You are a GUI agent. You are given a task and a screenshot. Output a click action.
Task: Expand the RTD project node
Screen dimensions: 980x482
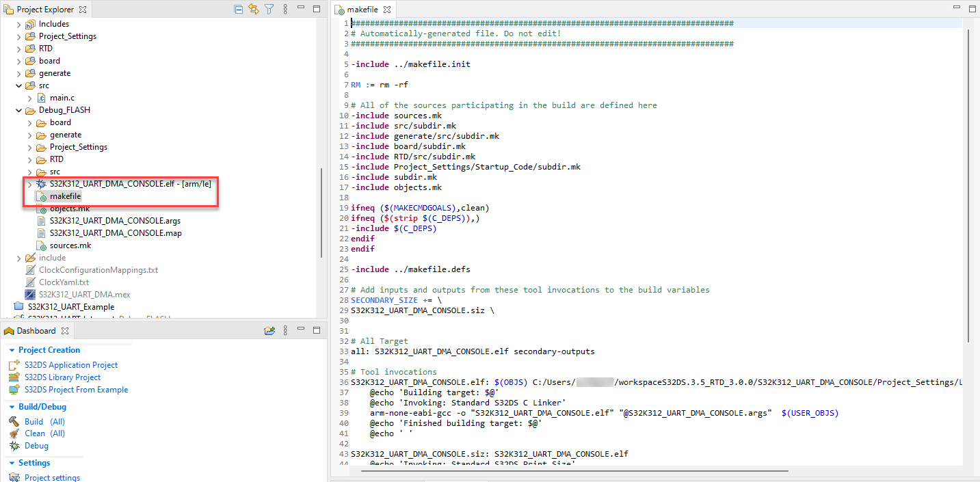[x=19, y=48]
